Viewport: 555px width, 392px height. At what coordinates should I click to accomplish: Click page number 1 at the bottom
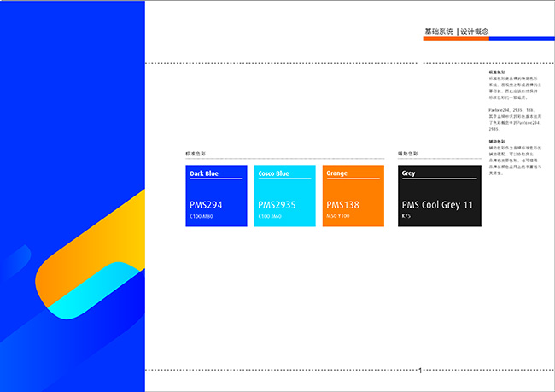click(420, 371)
